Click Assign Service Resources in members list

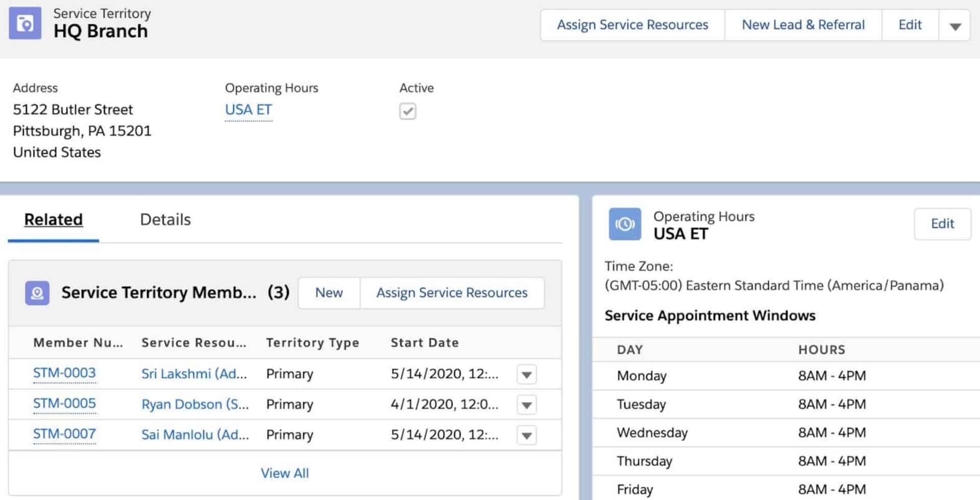click(x=452, y=293)
